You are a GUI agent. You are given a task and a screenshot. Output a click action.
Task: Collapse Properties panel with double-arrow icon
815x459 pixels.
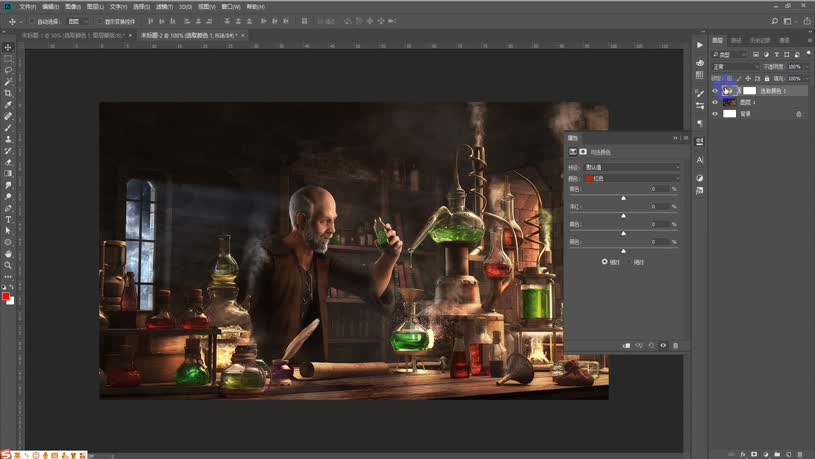(675, 138)
